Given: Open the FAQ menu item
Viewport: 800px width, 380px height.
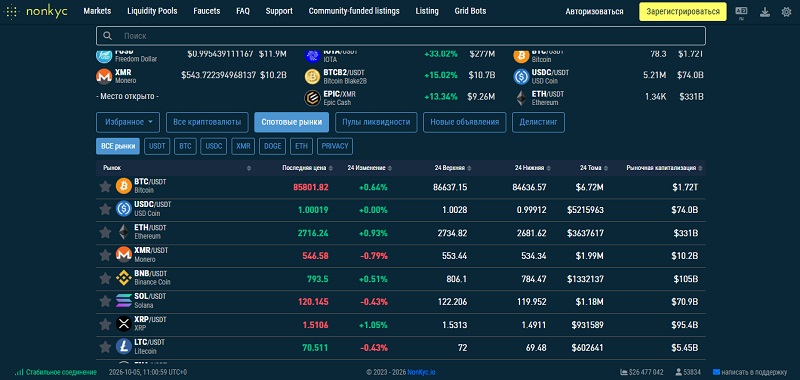Looking at the screenshot, I should coord(243,11).
